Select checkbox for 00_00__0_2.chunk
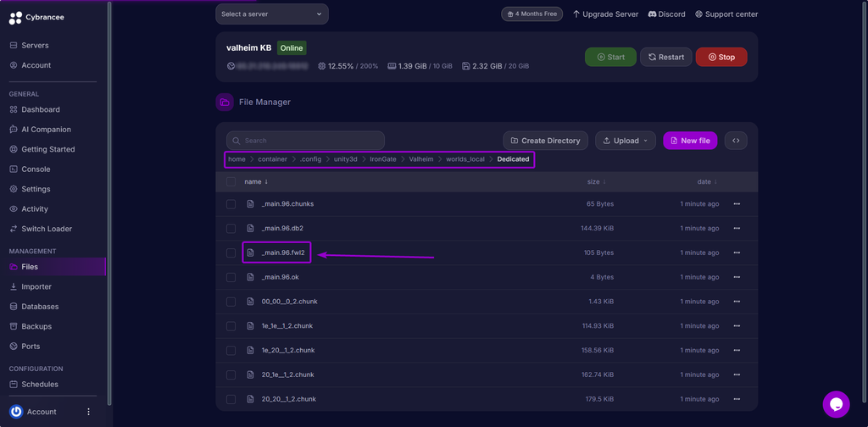The image size is (868, 427). [231, 302]
